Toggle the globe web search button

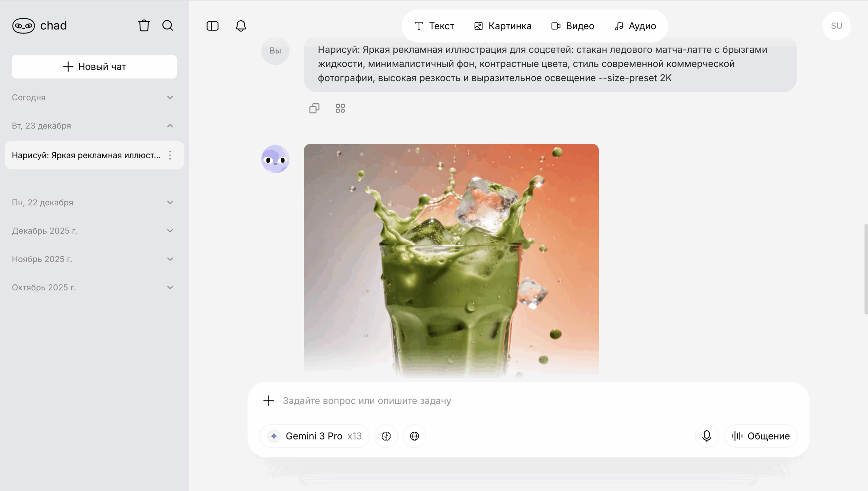coord(414,436)
